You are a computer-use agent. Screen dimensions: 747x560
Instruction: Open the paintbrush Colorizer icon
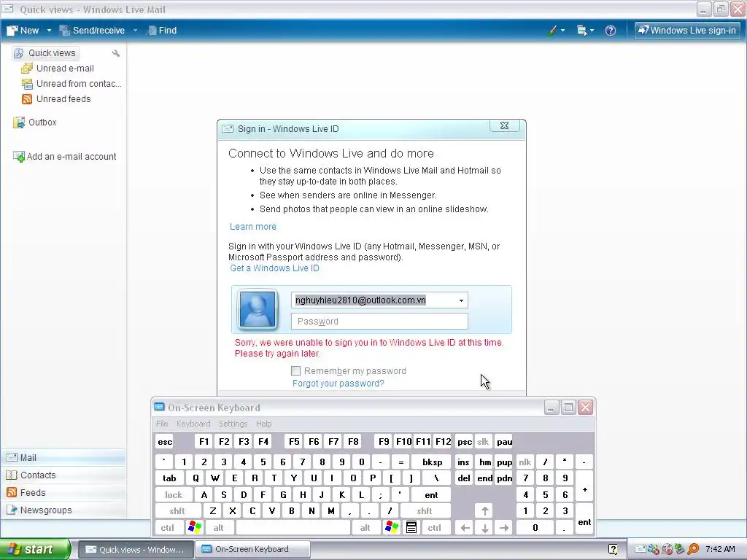(x=552, y=31)
